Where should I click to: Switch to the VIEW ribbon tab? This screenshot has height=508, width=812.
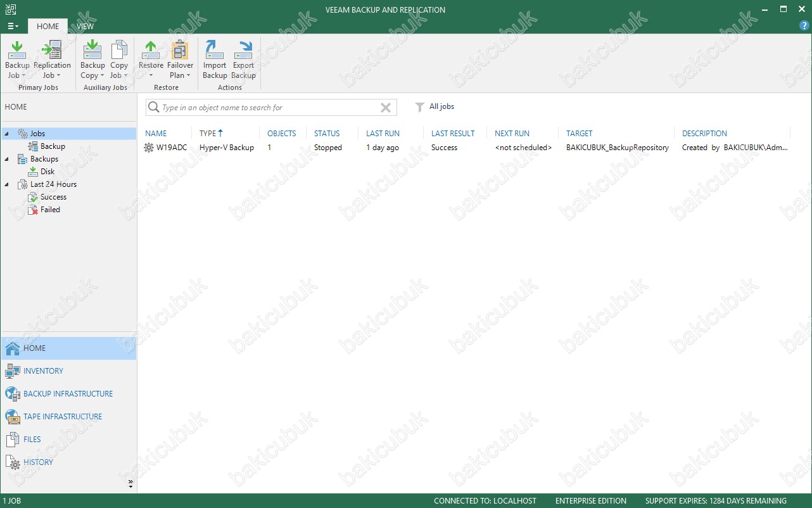pos(85,27)
